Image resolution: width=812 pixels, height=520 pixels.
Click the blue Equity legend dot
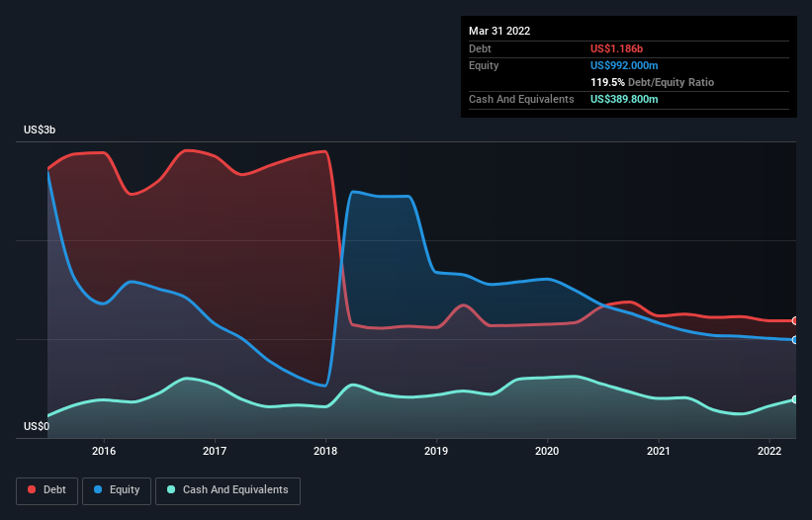coord(98,489)
